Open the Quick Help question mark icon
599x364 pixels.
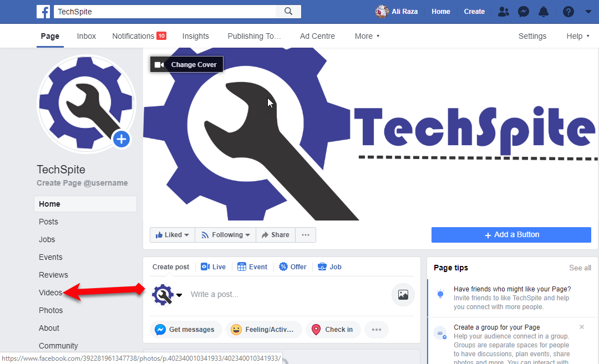click(x=568, y=12)
